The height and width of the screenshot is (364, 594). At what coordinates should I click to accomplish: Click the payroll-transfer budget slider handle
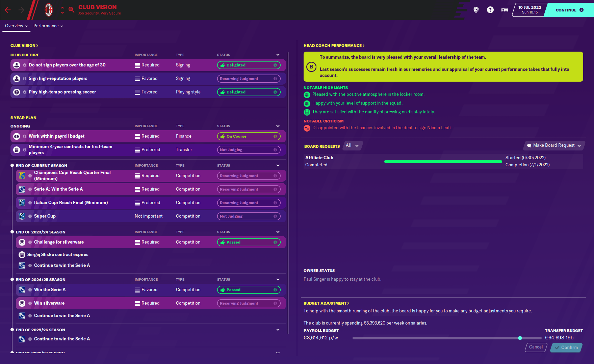(520, 338)
